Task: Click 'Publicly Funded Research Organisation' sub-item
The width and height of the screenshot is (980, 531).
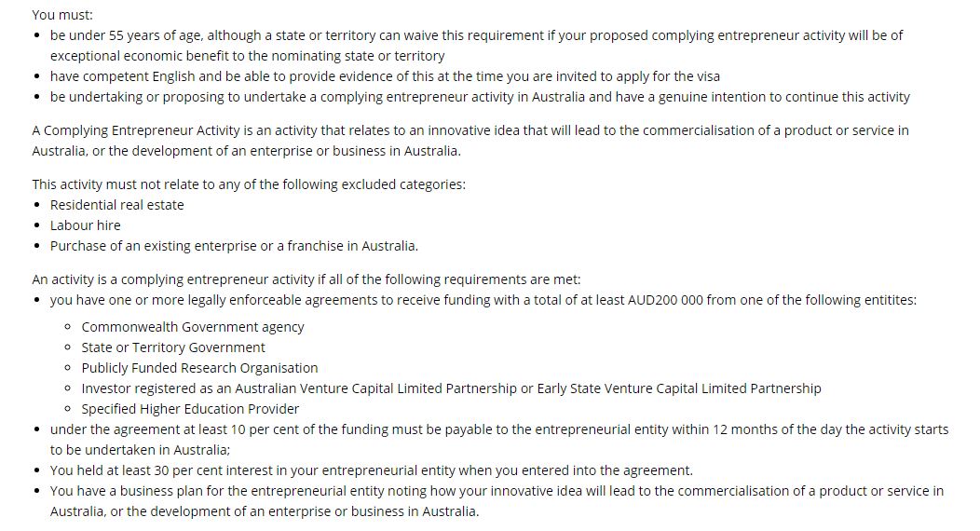Action: (199, 368)
